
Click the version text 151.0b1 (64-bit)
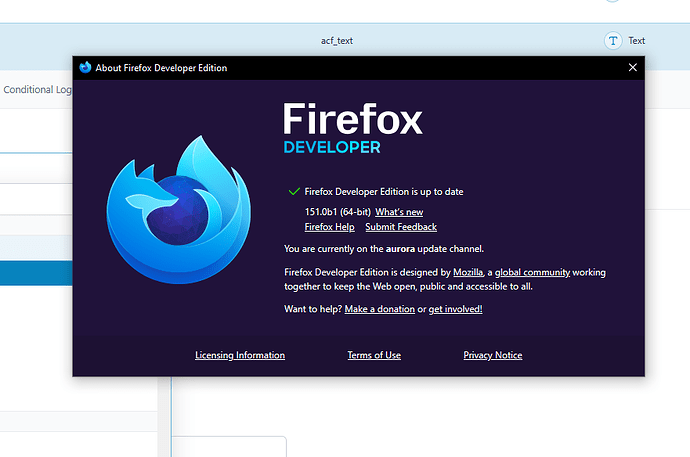pos(338,212)
